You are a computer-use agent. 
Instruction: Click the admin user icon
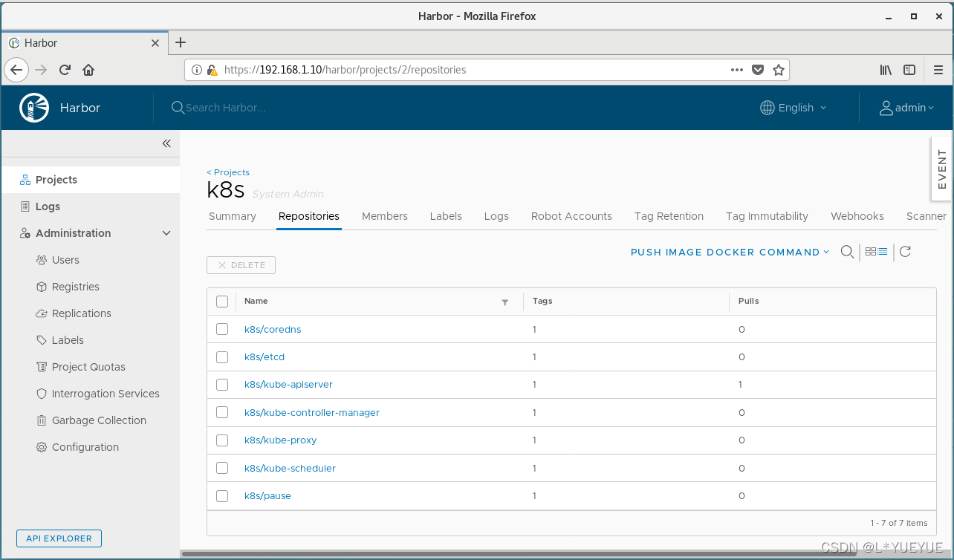[x=886, y=108]
